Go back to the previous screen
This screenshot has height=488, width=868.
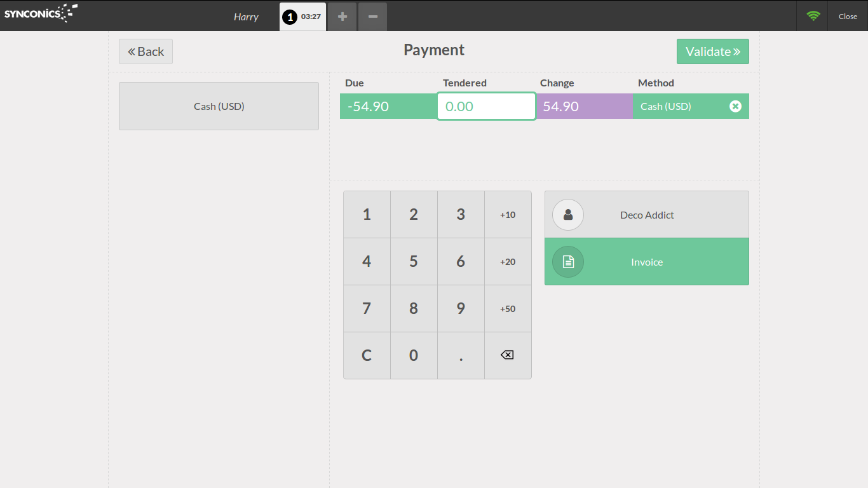pos(146,51)
